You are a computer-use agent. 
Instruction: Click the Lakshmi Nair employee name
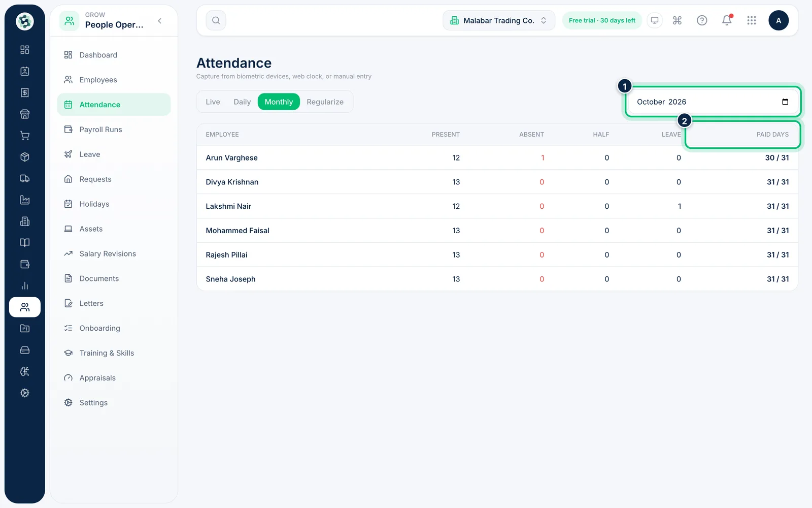pos(228,206)
